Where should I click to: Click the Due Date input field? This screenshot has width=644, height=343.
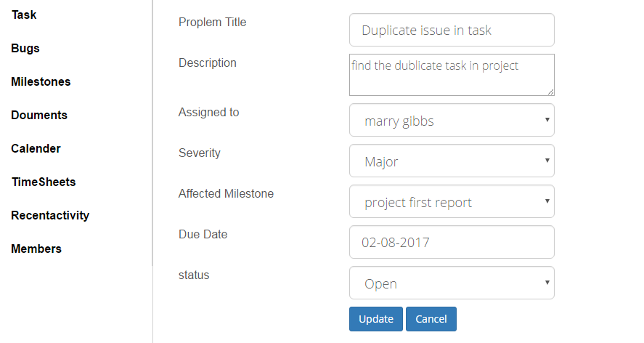click(x=452, y=242)
